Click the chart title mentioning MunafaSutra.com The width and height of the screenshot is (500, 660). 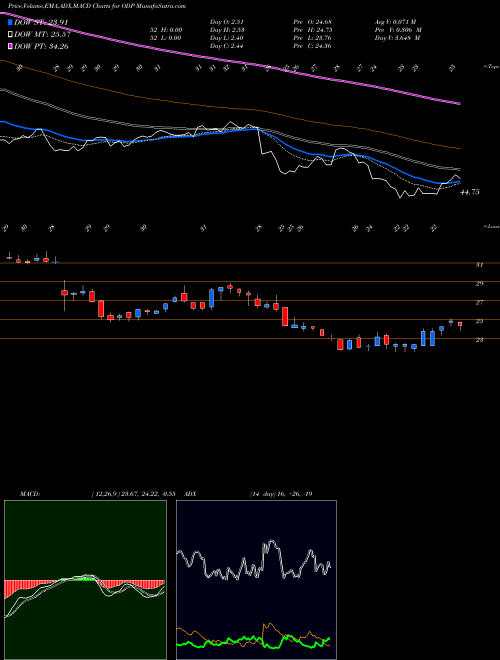click(x=97, y=6)
